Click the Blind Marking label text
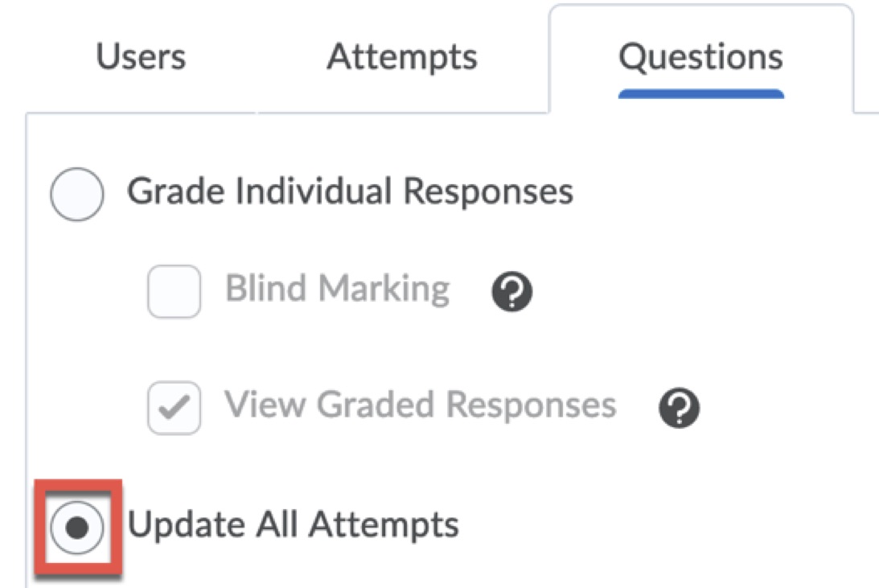Screen dimensions: 879x588 [x=337, y=288]
